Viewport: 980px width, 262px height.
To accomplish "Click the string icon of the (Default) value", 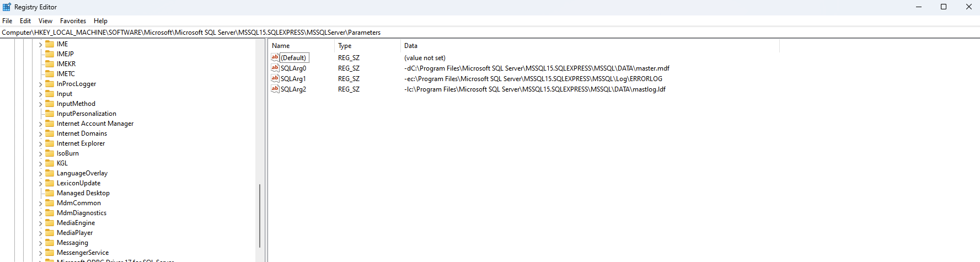I will (275, 57).
